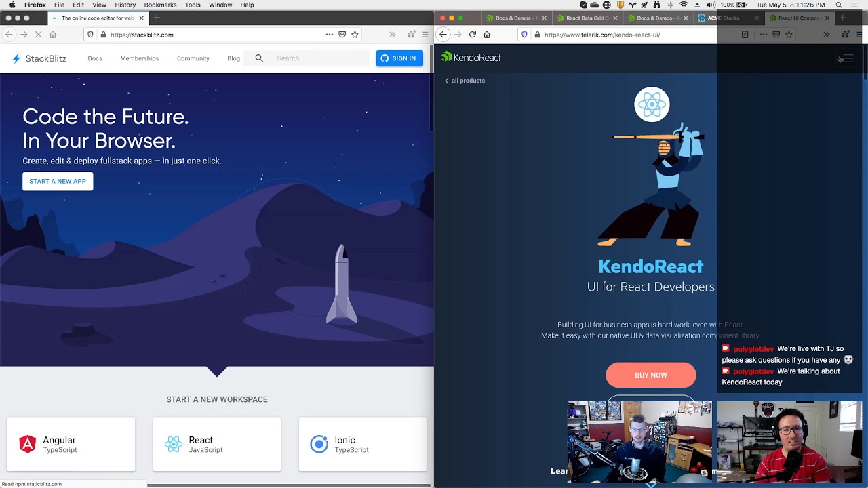Click the StackBlitz search input field

click(320, 58)
